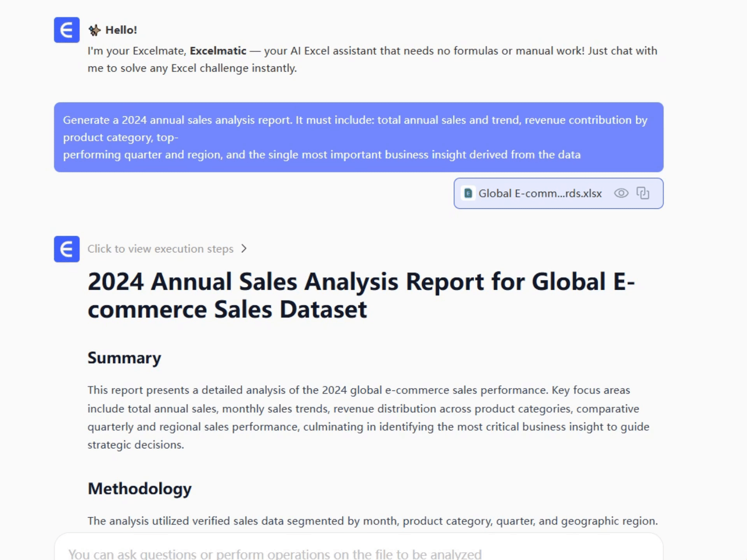Click the spreadsheet file icon in the attachment chip
The width and height of the screenshot is (747, 560).
468,193
